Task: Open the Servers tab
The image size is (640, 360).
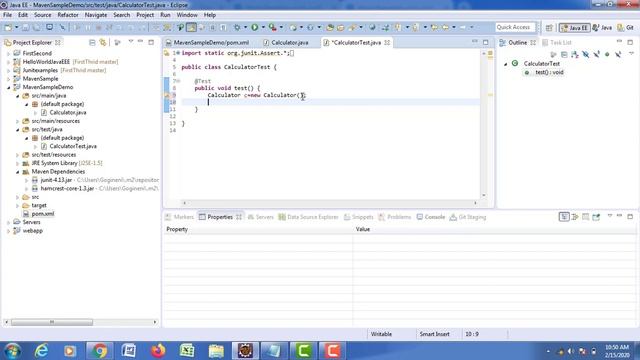Action: click(x=260, y=217)
